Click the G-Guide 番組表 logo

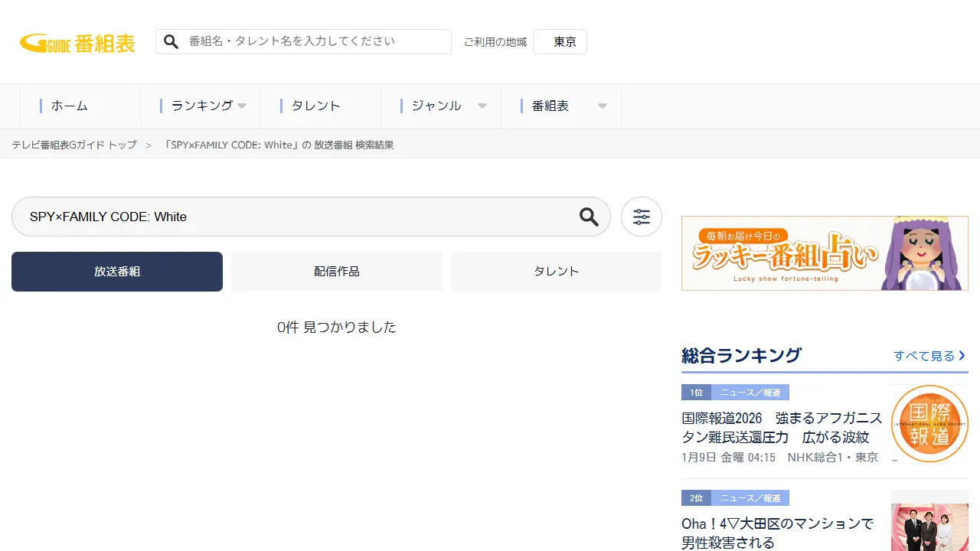77,43
